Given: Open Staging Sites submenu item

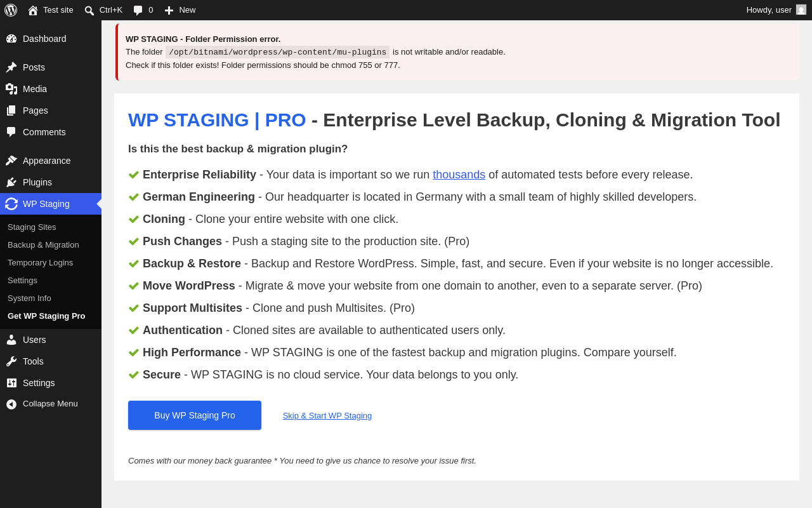Looking at the screenshot, I should 32,227.
